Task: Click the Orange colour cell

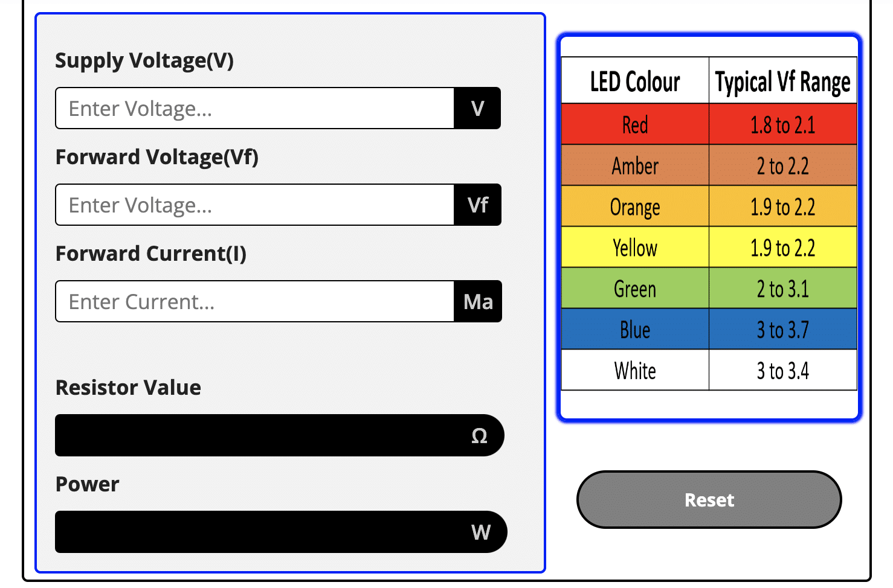Action: coord(635,206)
